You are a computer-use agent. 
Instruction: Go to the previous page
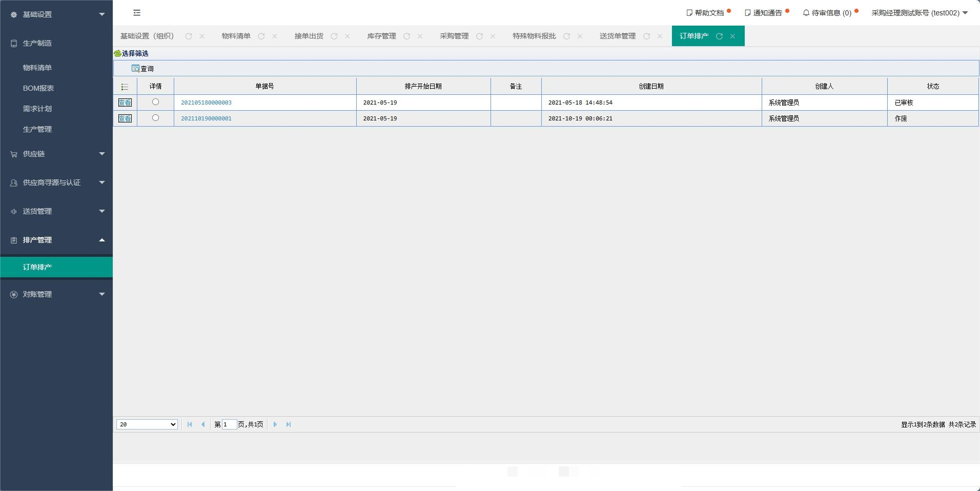(x=203, y=424)
